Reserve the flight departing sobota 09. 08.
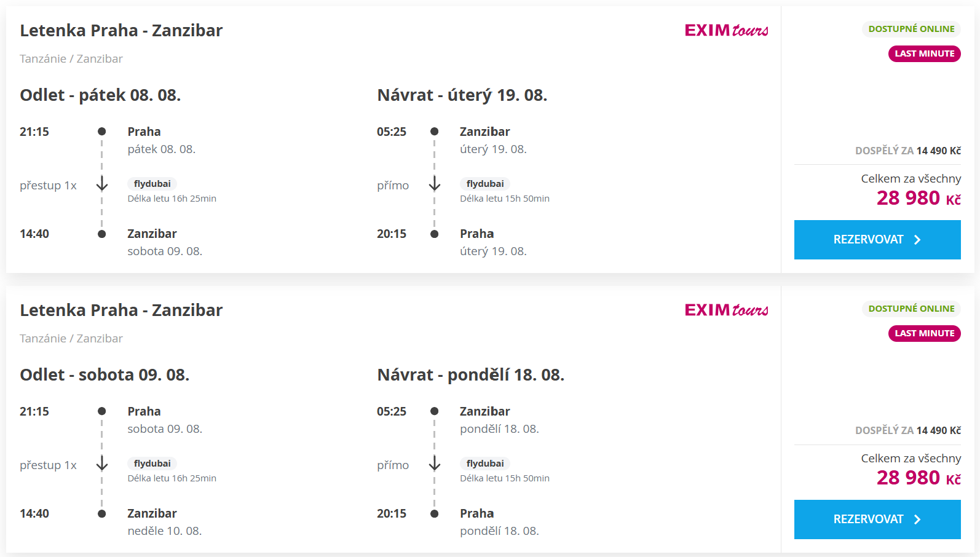The width and height of the screenshot is (980, 557). point(877,519)
